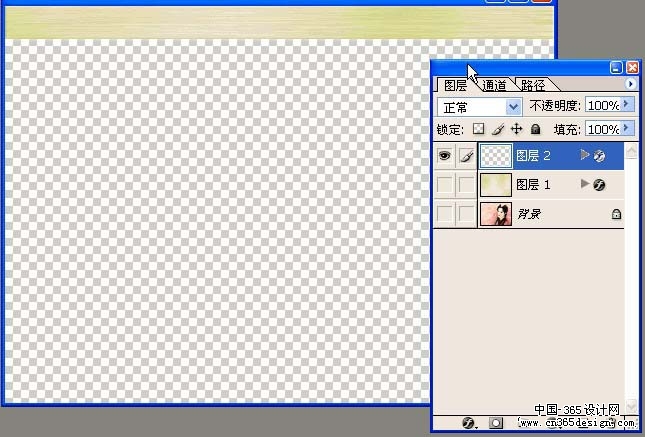Expand layer effects triangle on 图层 2
Viewport: 645px width, 437px height.
(585, 155)
